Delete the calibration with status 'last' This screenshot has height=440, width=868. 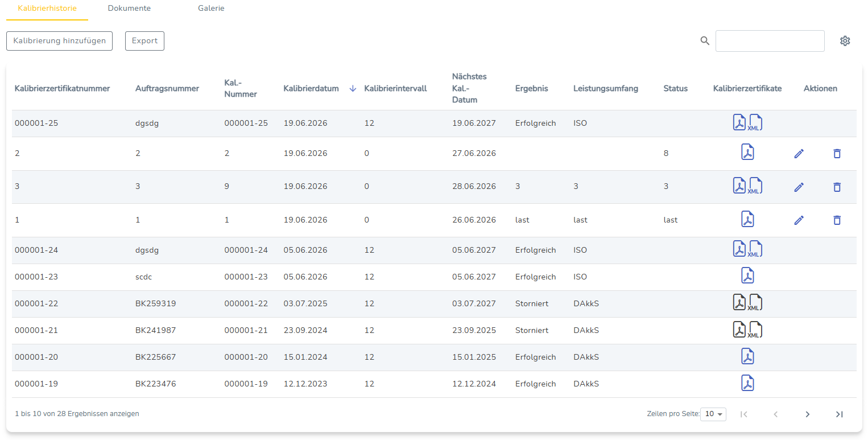click(x=837, y=220)
